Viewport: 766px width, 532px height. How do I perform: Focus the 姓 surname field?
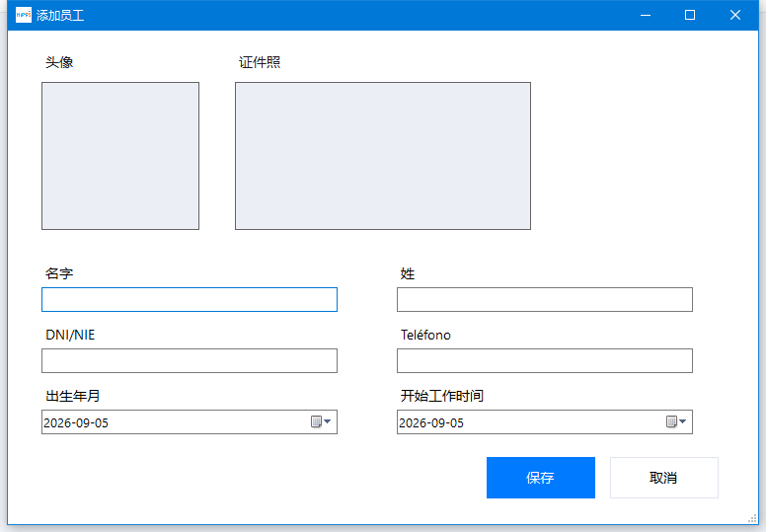pyautogui.click(x=545, y=299)
